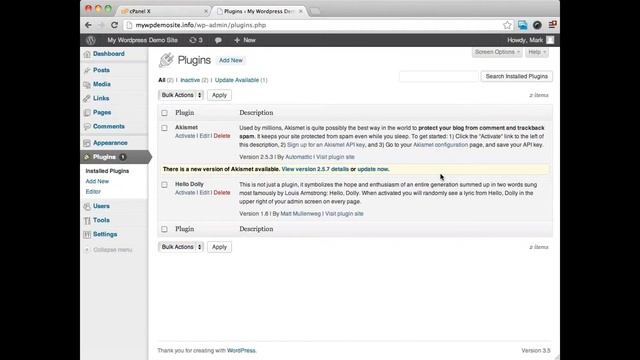Delete the Akismet plugin

coord(222,136)
